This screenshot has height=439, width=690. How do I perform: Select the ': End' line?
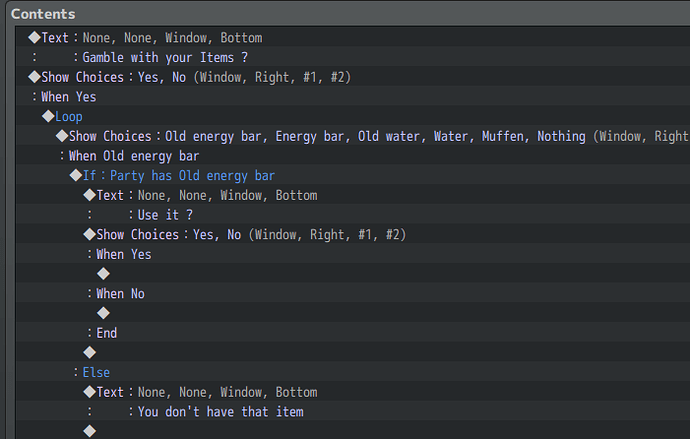pyautogui.click(x=352, y=333)
